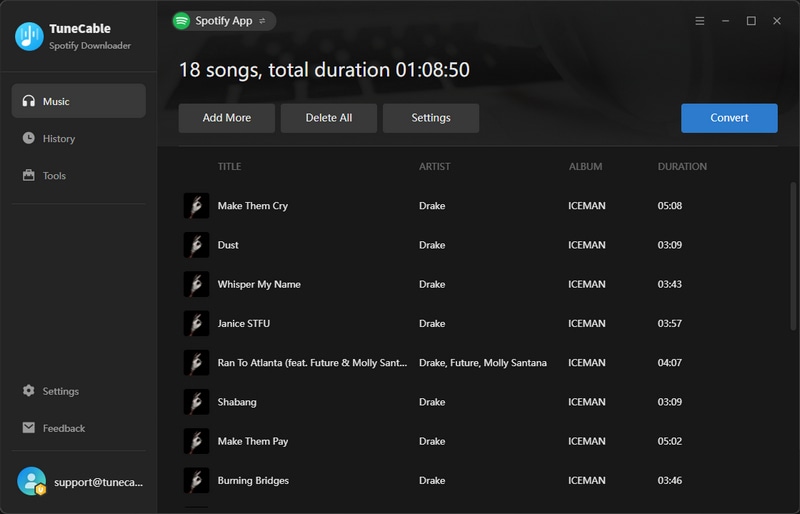Click the support@tuneca... account name

click(x=98, y=482)
